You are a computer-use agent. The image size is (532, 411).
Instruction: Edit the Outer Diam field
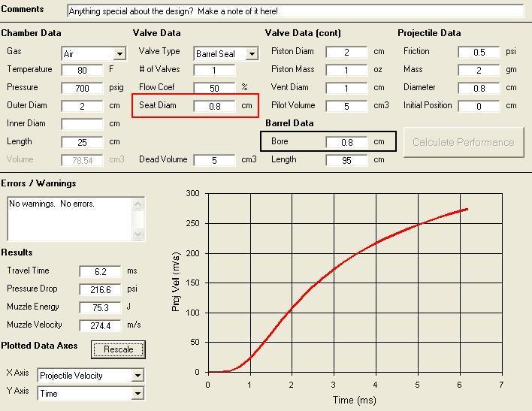pos(82,106)
